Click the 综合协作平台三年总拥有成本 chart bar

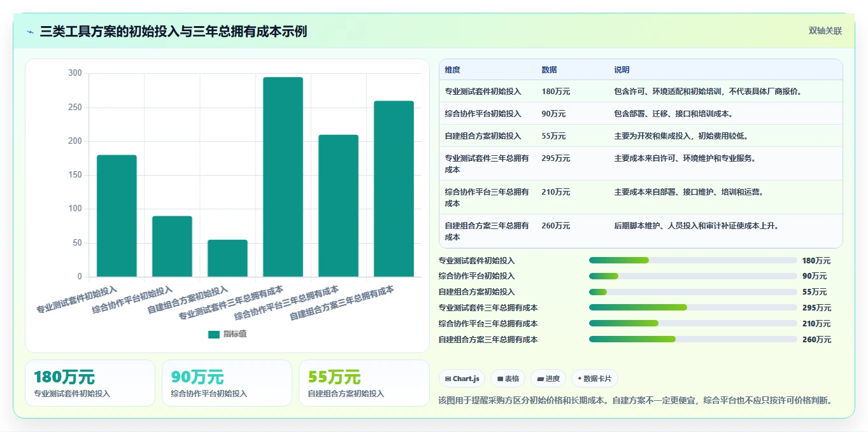pyautogui.click(x=338, y=206)
